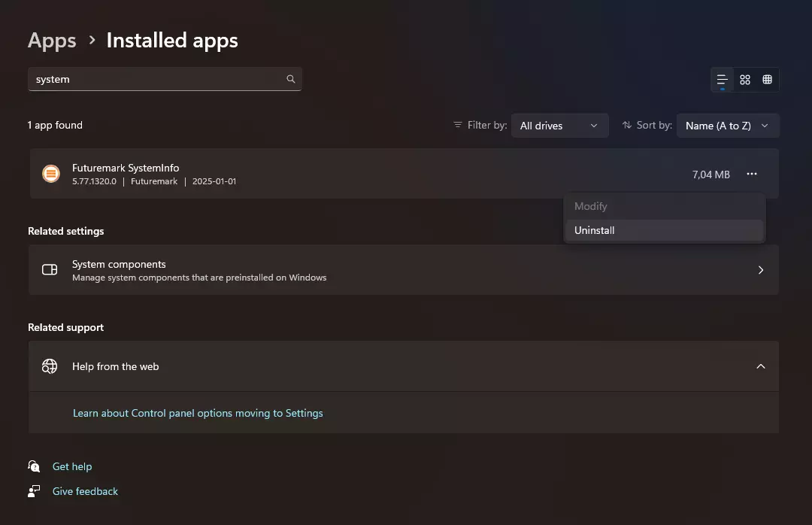Click the three-dot menu for Futuremark SystemInfo
This screenshot has width=812, height=525.
coord(752,174)
